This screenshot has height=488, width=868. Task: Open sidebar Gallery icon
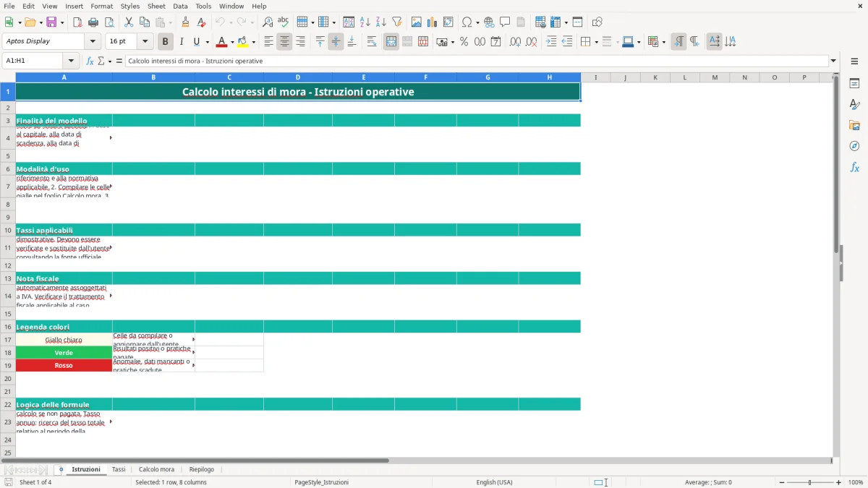854,125
